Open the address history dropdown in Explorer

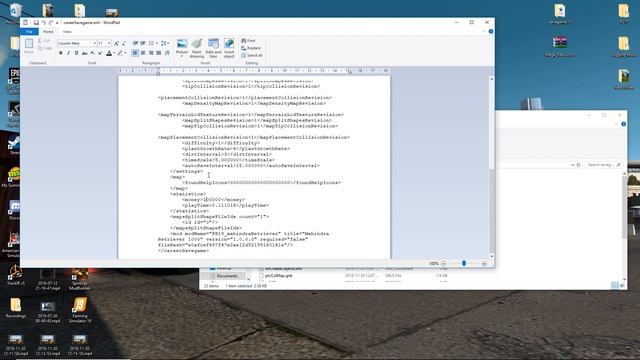572,165
